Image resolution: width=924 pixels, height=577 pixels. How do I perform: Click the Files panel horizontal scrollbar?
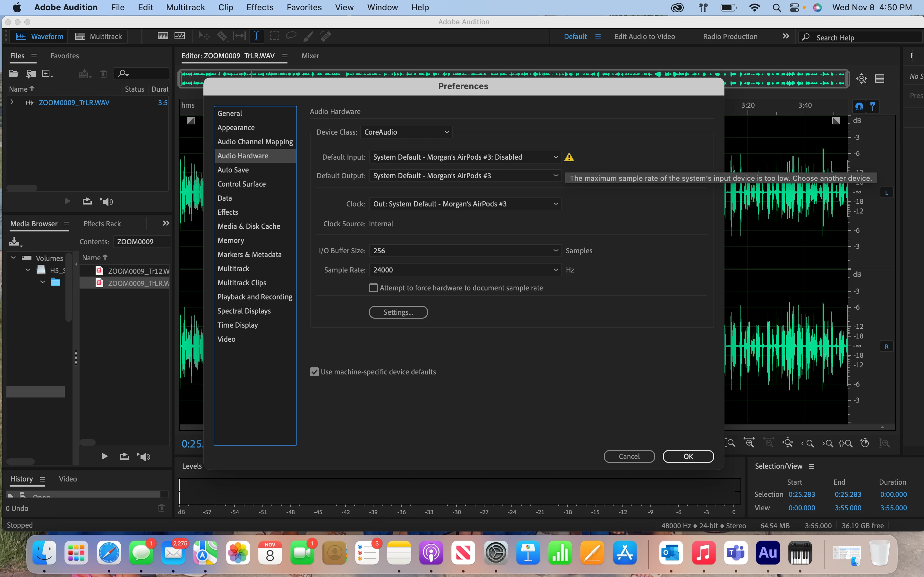pos(22,188)
